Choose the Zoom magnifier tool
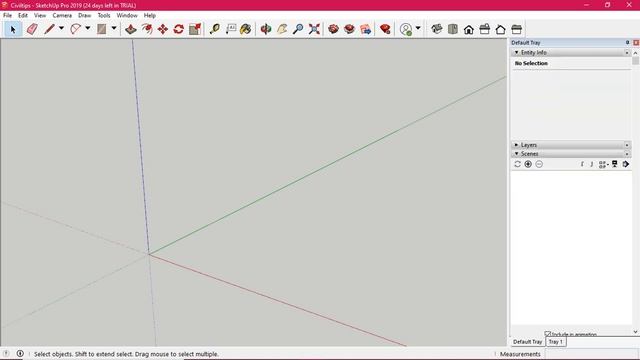 [298, 29]
